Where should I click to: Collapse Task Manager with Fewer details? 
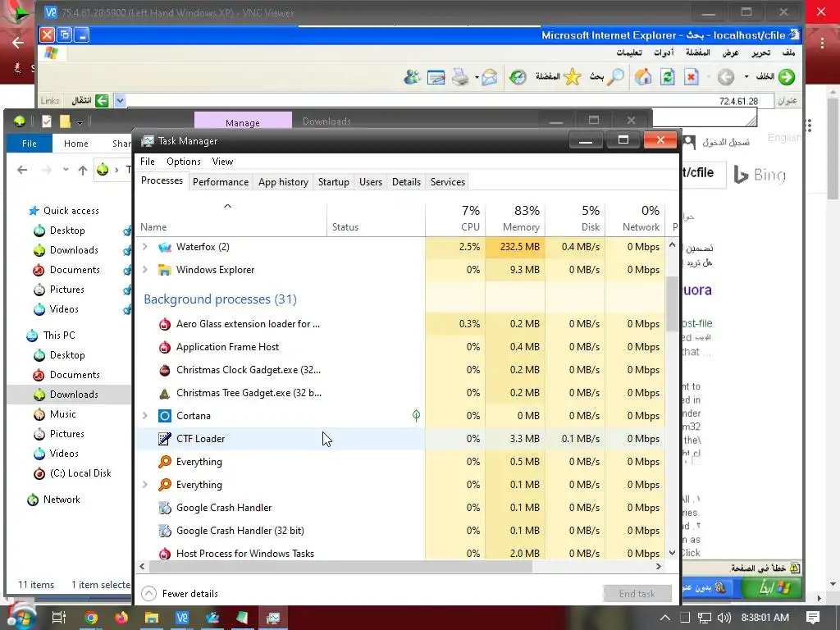click(180, 594)
